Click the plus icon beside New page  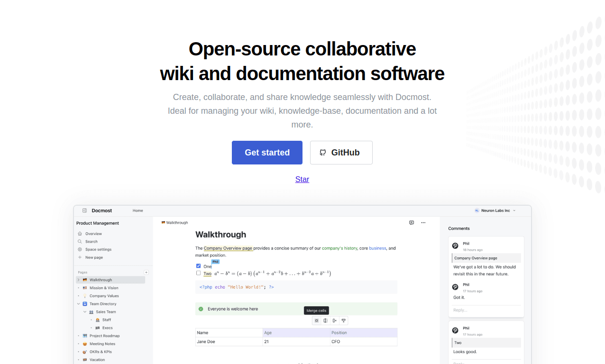coord(80,257)
